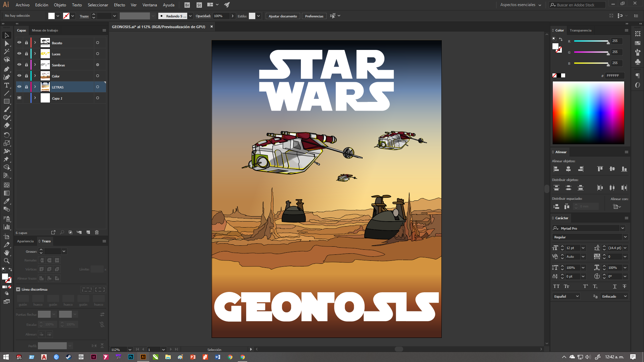Switch to Mesas de trabajo tab
This screenshot has height=362, width=644.
[45, 30]
